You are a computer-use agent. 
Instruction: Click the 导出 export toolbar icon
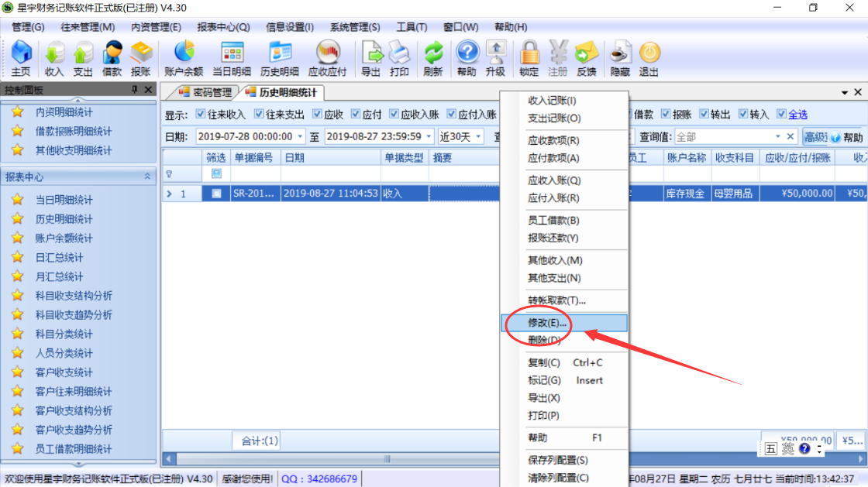pos(371,58)
